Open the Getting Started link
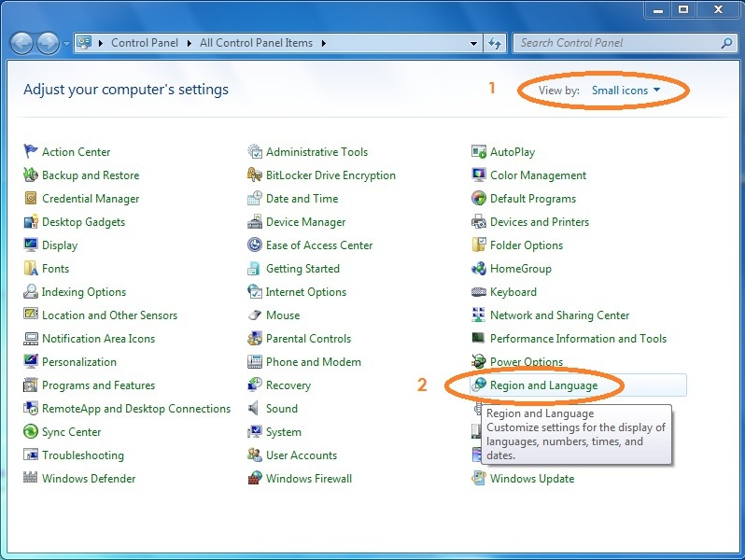The width and height of the screenshot is (745, 560). (x=302, y=269)
